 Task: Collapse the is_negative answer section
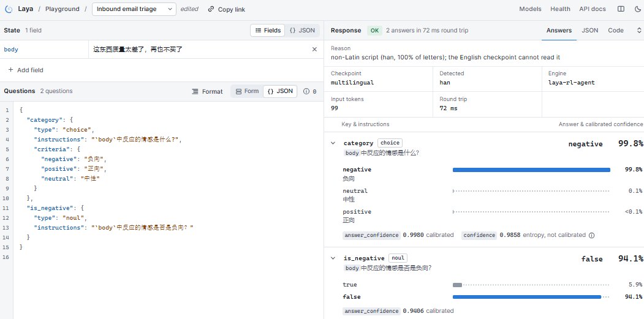tap(333, 258)
